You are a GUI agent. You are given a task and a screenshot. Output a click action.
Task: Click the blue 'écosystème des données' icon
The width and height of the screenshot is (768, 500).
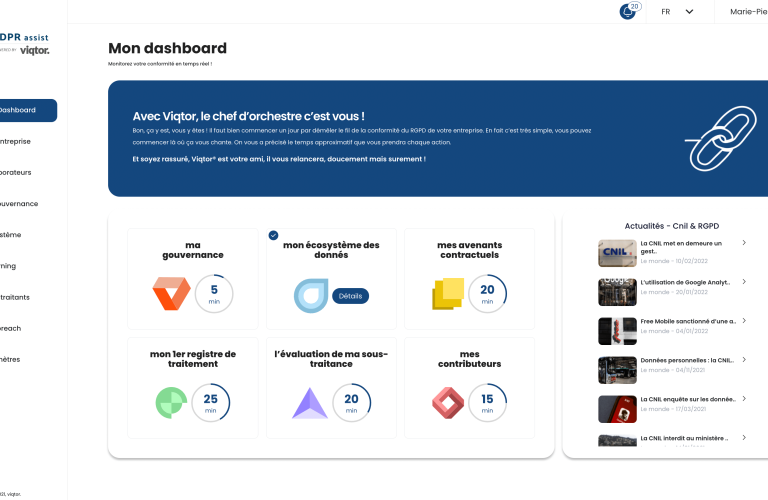[x=310, y=295]
